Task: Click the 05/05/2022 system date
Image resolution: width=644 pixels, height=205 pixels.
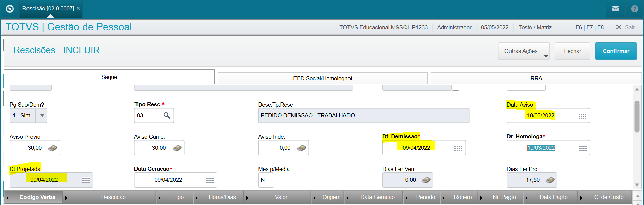Action: point(495,27)
